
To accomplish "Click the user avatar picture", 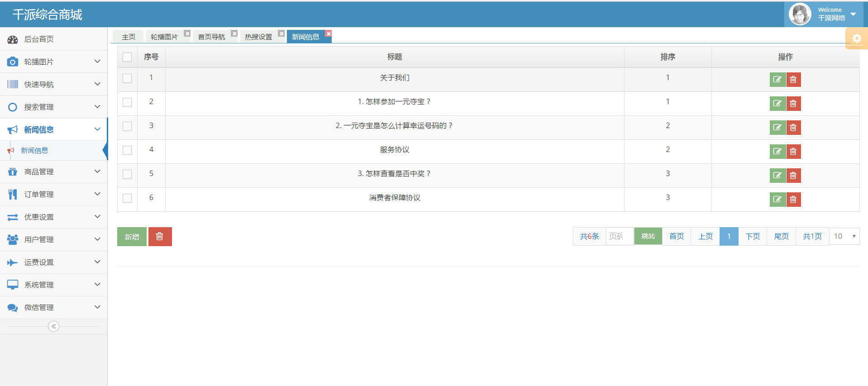I will (x=800, y=14).
